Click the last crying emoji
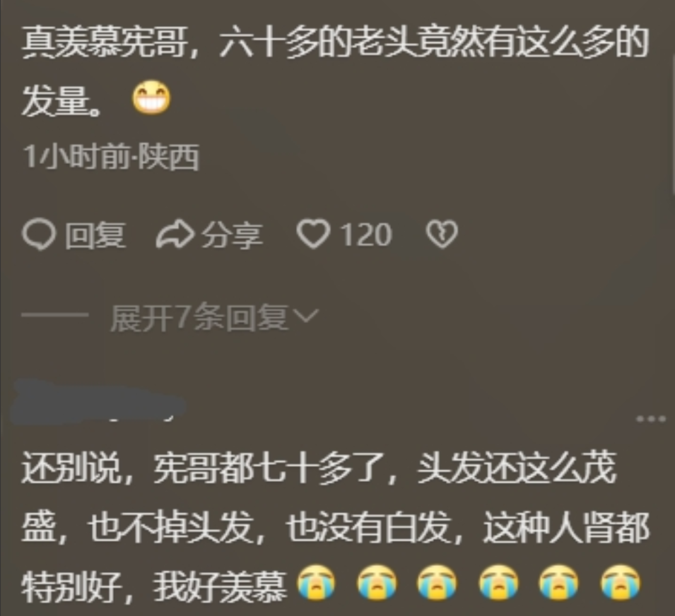 coord(621,583)
